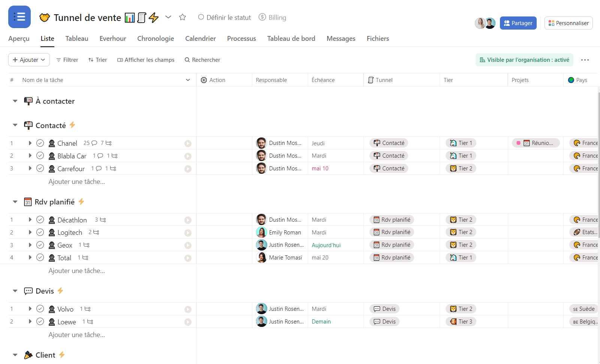This screenshot has width=600, height=364.
Task: Open the subtasks icon for Décathlon
Action: [103, 220]
